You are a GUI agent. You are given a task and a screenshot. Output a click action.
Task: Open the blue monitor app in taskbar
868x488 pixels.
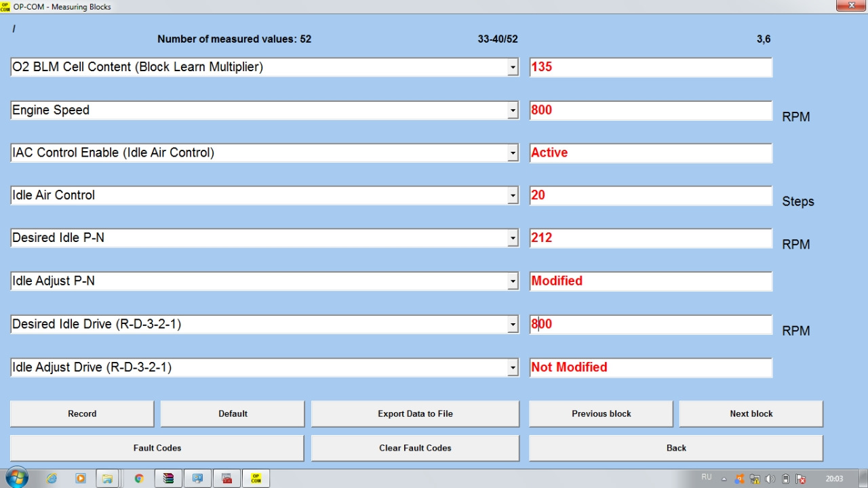point(197,479)
